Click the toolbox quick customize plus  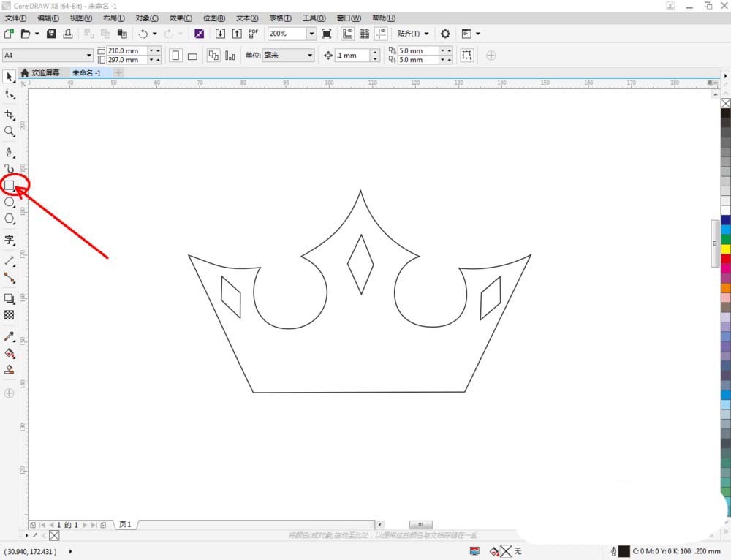(x=9, y=393)
